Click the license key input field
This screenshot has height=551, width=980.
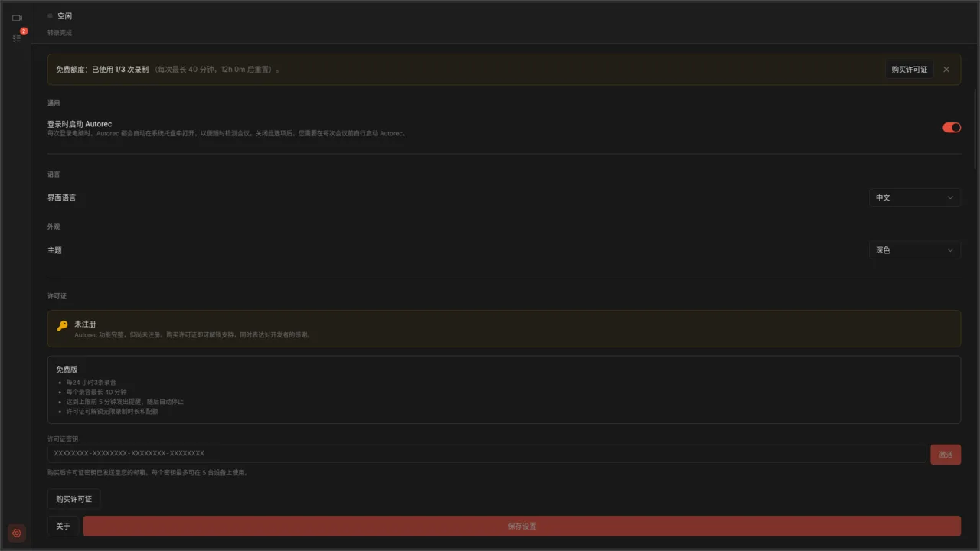tap(487, 454)
